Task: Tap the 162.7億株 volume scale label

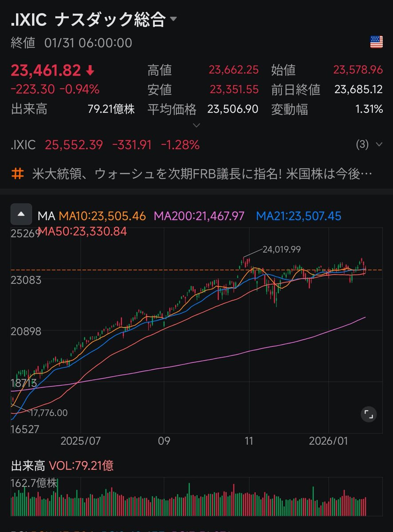Action: tap(34, 483)
